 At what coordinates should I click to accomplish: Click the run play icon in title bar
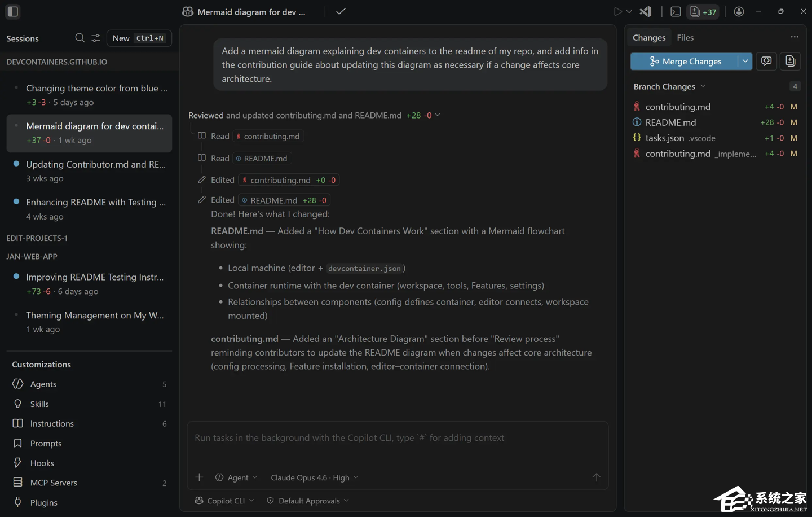[x=618, y=11]
